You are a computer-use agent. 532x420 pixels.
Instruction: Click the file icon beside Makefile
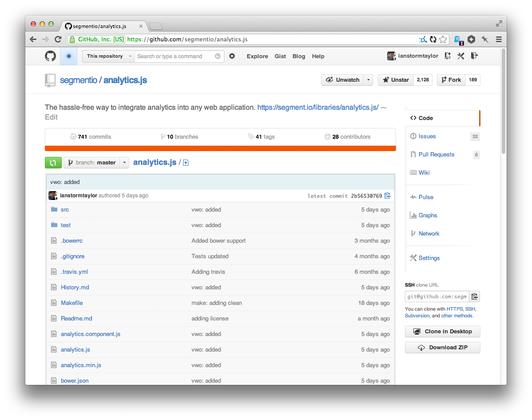(54, 303)
